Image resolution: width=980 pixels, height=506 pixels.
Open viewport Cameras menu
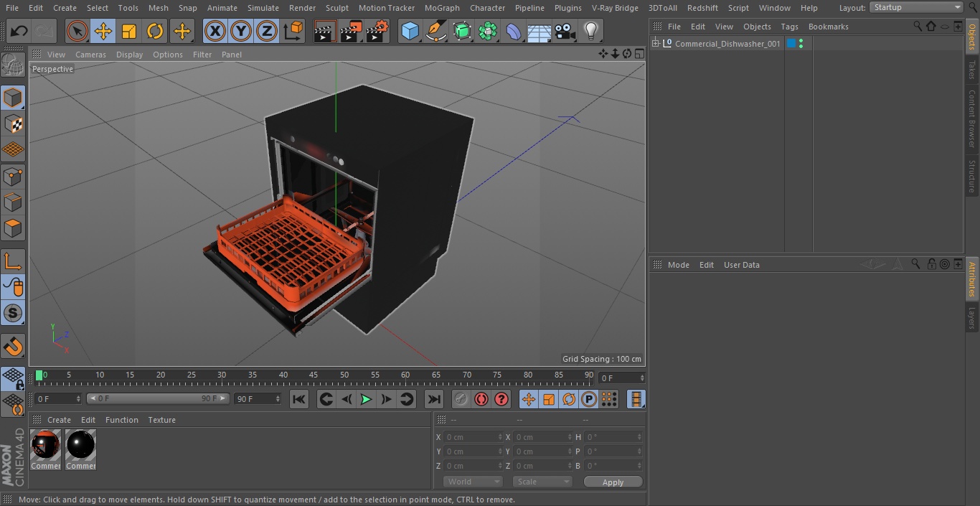click(x=90, y=55)
